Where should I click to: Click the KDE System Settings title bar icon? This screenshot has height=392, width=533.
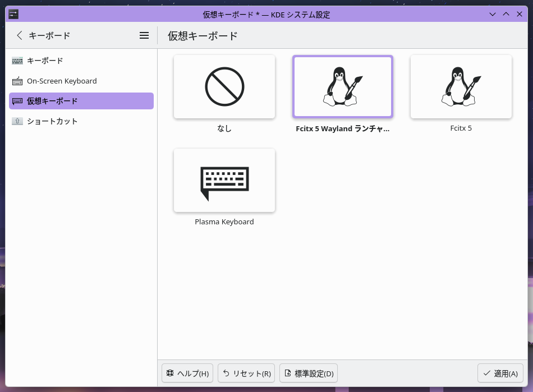point(14,14)
